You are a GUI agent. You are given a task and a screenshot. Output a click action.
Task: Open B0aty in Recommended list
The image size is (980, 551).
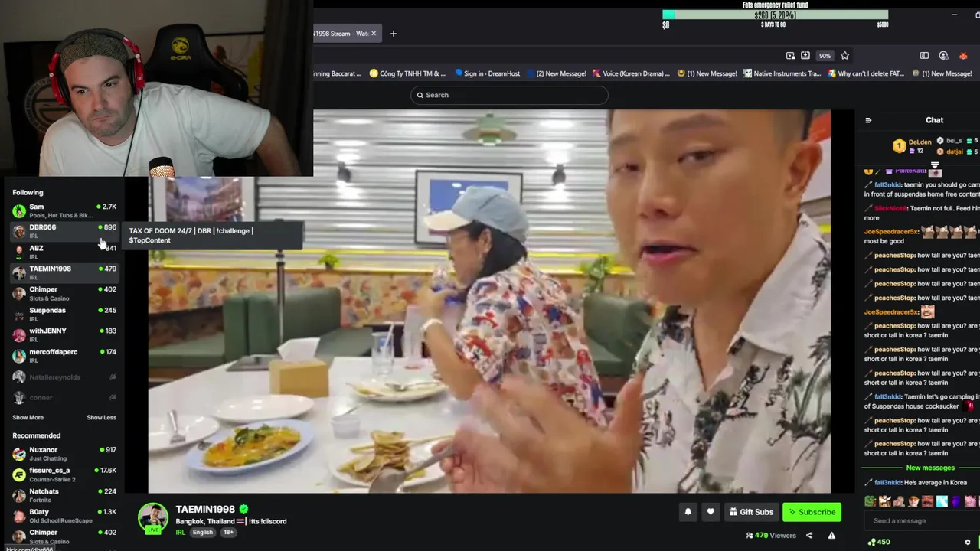(x=64, y=516)
